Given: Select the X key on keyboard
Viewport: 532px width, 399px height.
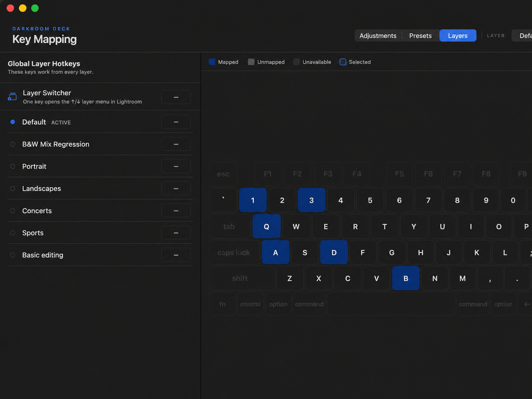Looking at the screenshot, I should (x=319, y=278).
